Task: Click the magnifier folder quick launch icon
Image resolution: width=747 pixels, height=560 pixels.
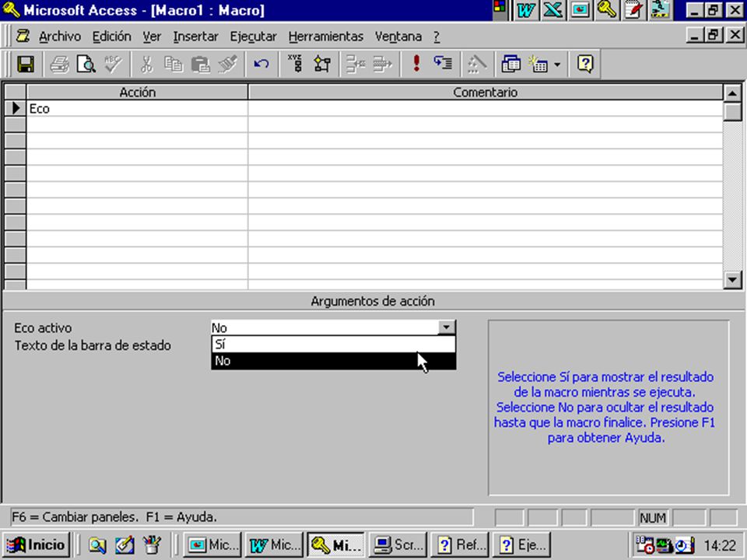Action: pos(97,544)
